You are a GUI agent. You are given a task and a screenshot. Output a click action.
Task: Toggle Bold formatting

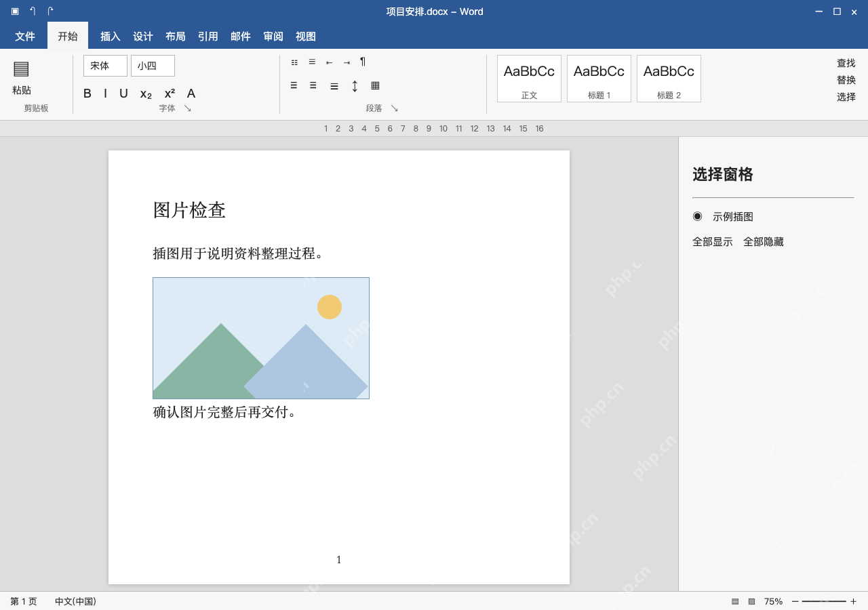click(87, 94)
